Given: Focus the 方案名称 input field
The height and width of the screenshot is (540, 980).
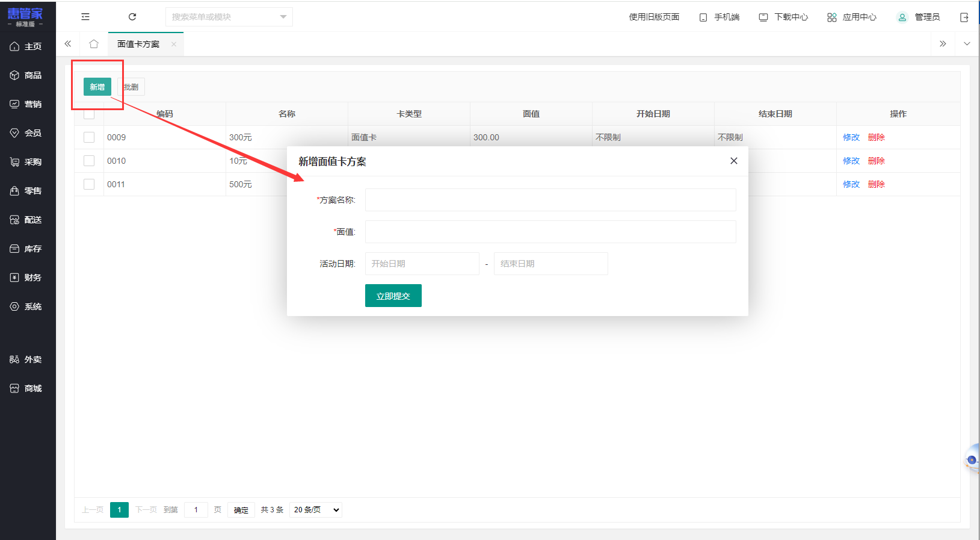Looking at the screenshot, I should [x=550, y=200].
